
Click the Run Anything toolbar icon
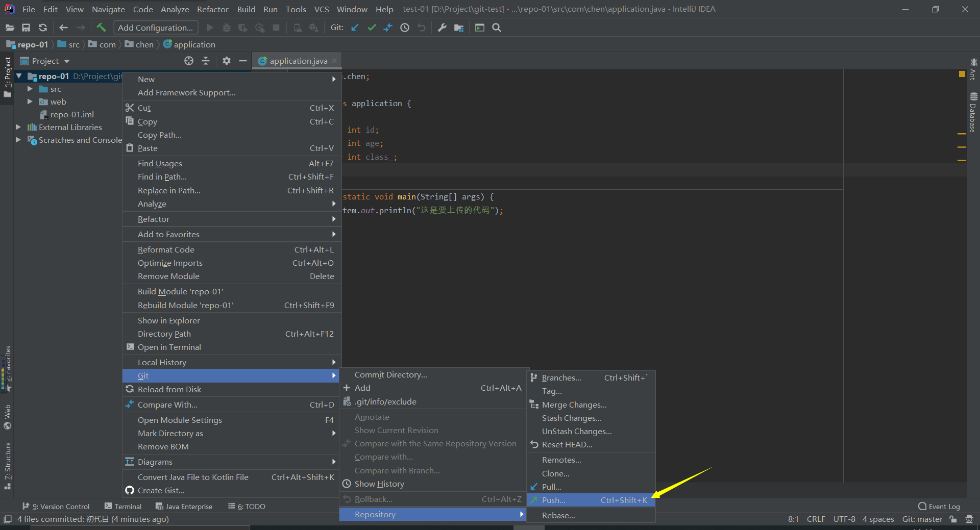(480, 28)
